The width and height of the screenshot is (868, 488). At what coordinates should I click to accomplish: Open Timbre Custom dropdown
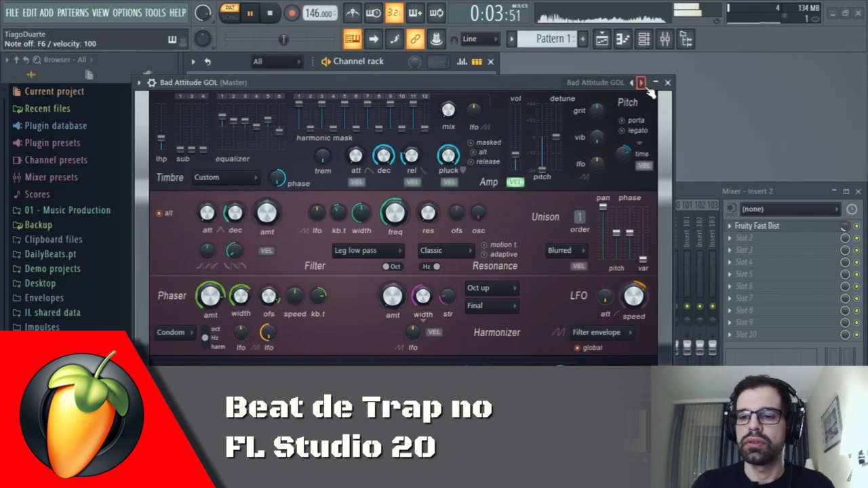coord(226,178)
